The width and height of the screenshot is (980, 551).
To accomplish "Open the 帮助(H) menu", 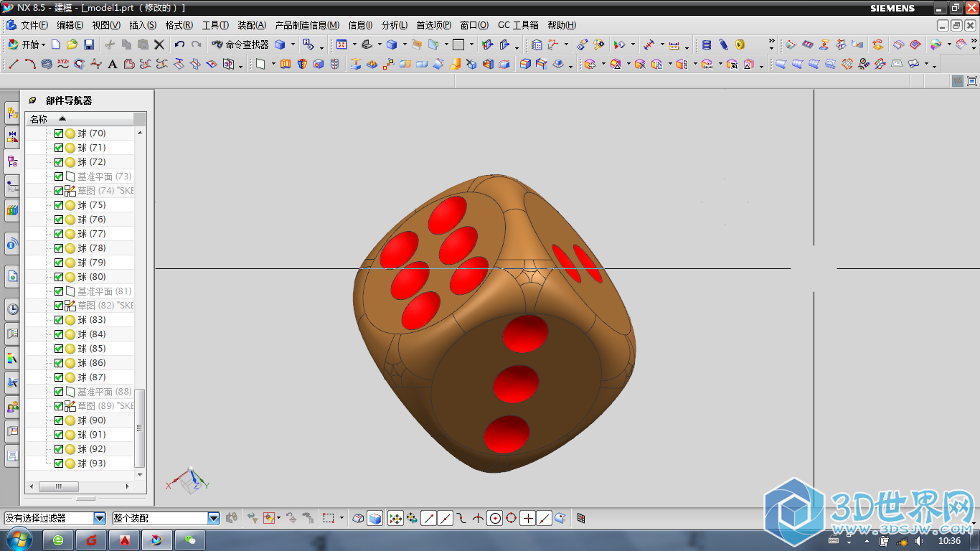I will point(562,25).
